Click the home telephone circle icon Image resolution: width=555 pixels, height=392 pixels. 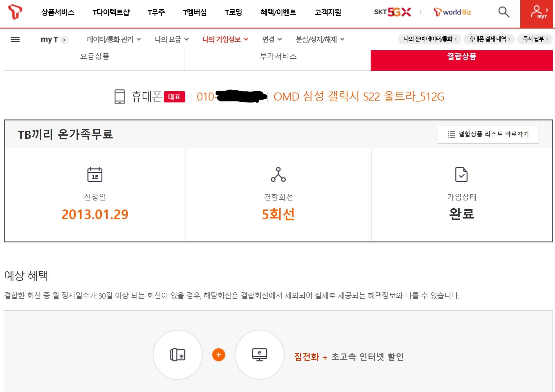[x=178, y=354]
